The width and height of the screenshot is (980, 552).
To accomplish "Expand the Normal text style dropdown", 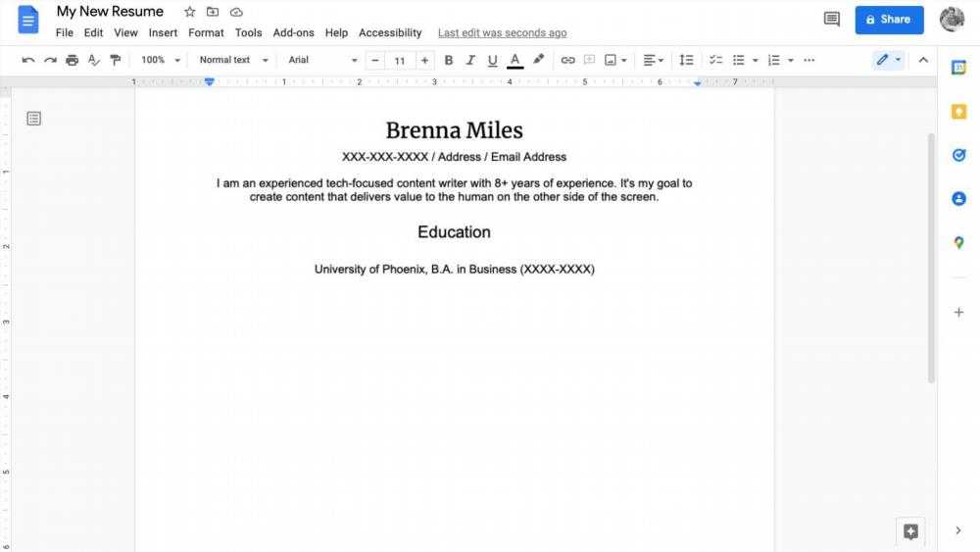I will (x=233, y=60).
